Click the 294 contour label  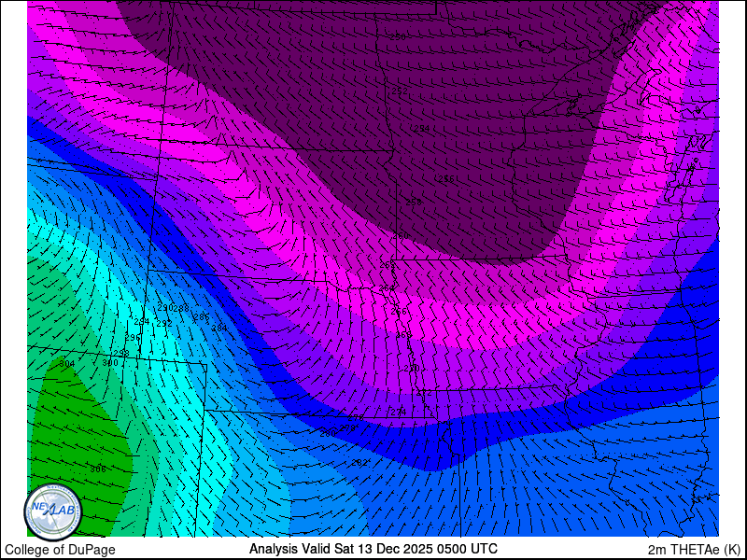point(142,321)
